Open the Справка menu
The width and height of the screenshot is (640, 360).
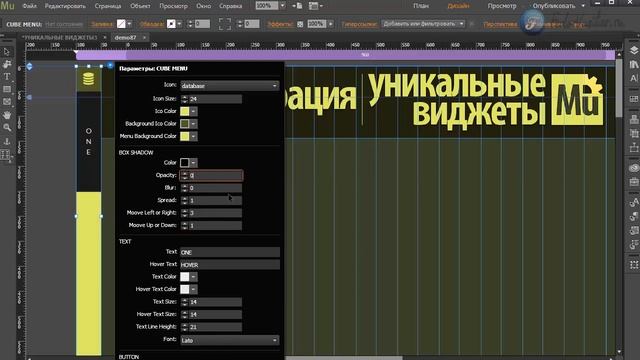(230, 6)
